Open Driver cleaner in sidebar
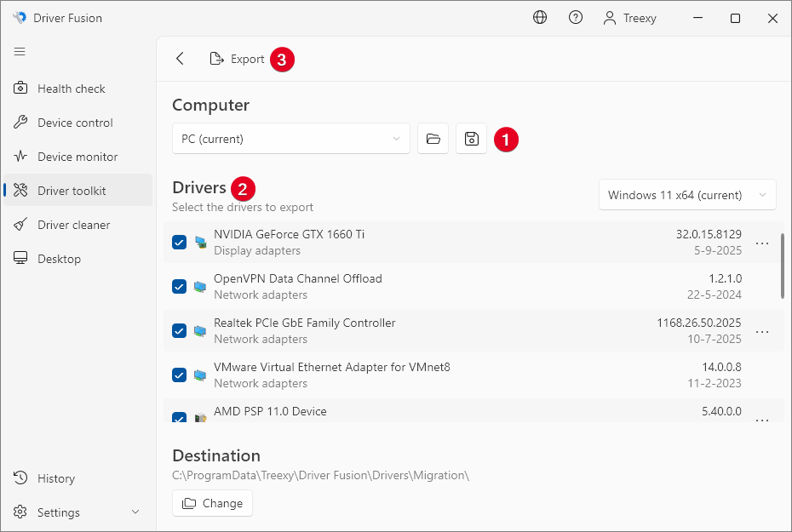 [77, 225]
